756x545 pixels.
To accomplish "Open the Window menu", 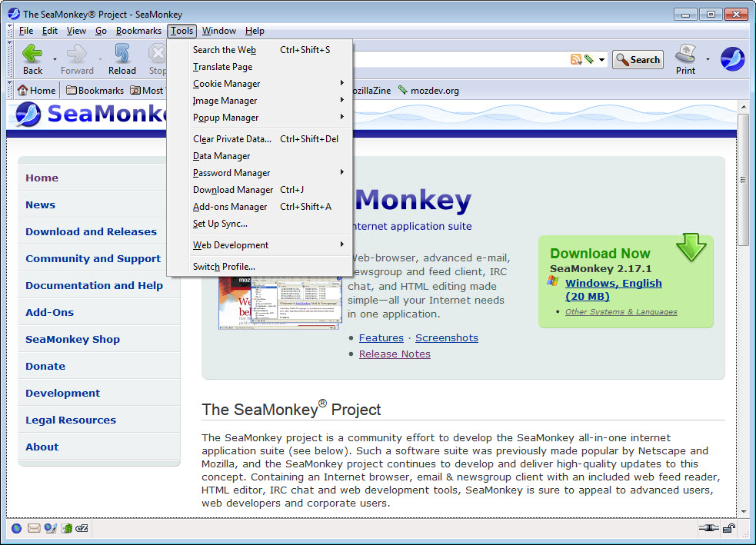I will pos(219,31).
